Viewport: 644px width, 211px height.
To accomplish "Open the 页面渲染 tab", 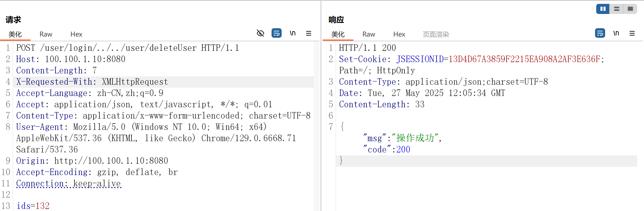I will pyautogui.click(x=436, y=34).
